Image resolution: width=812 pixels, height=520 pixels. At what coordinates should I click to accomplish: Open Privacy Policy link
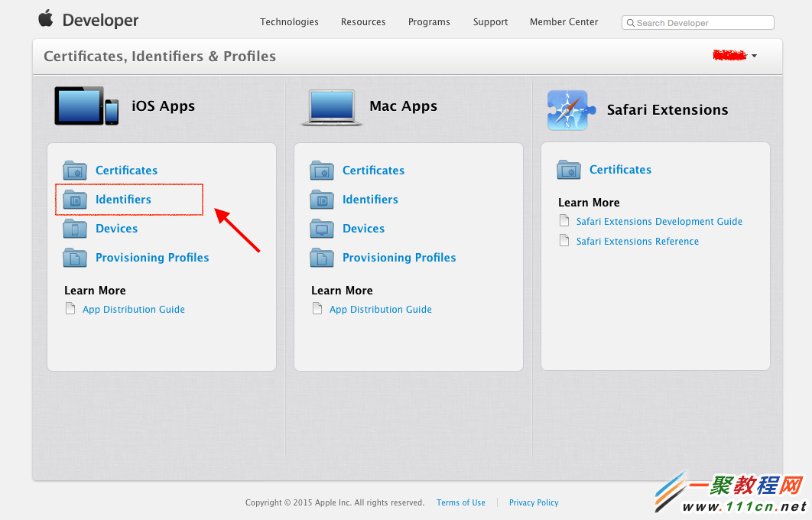click(534, 502)
